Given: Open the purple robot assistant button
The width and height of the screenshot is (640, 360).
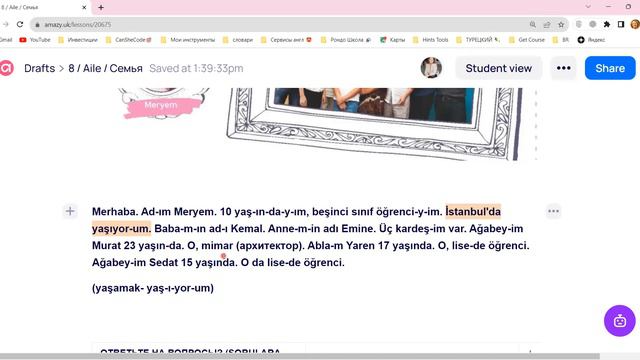Looking at the screenshot, I should 620,321.
